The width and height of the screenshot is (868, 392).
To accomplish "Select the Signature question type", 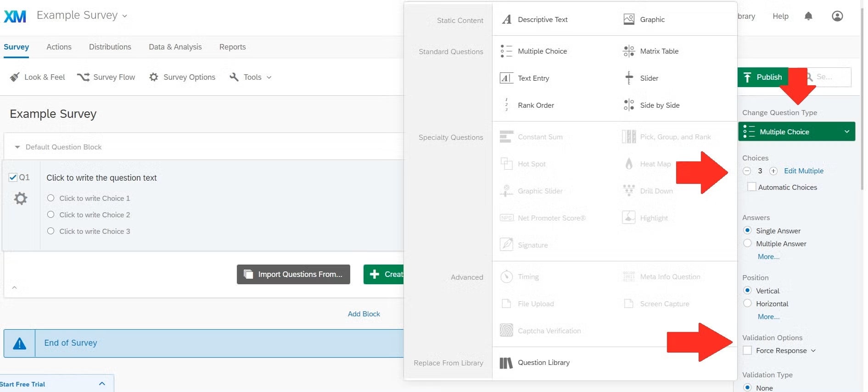I will pyautogui.click(x=524, y=245).
